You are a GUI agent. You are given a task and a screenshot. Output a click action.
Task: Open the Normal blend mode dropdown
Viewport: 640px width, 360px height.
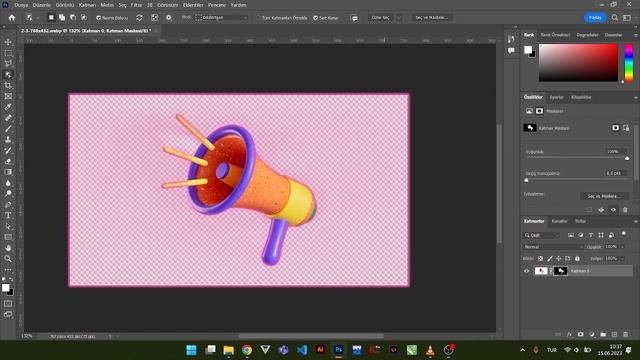[554, 247]
